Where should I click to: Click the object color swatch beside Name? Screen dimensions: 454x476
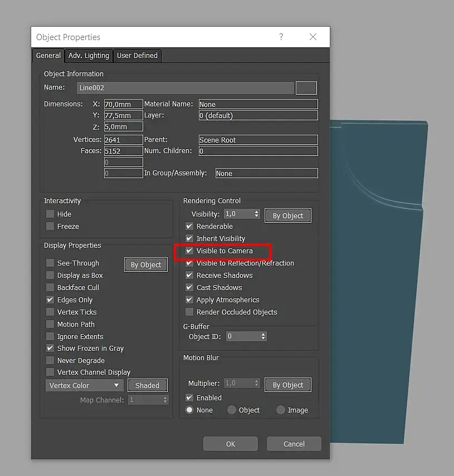coord(306,88)
